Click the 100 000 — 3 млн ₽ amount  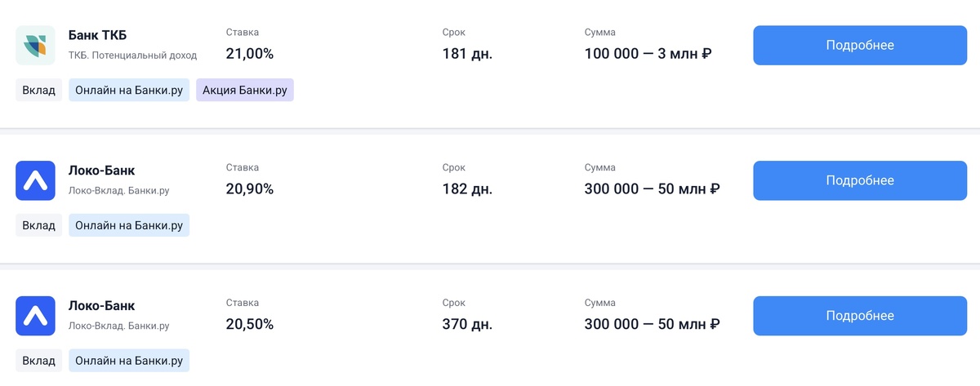pyautogui.click(x=648, y=55)
